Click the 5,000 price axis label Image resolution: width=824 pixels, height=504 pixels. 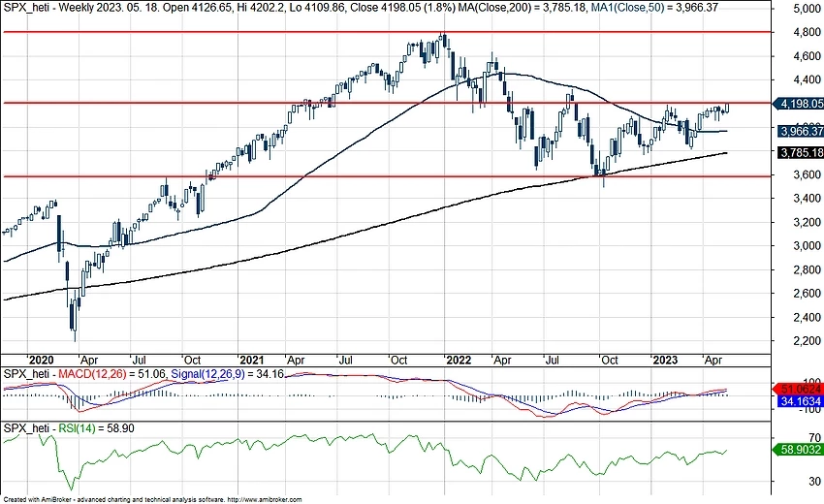pyautogui.click(x=803, y=10)
